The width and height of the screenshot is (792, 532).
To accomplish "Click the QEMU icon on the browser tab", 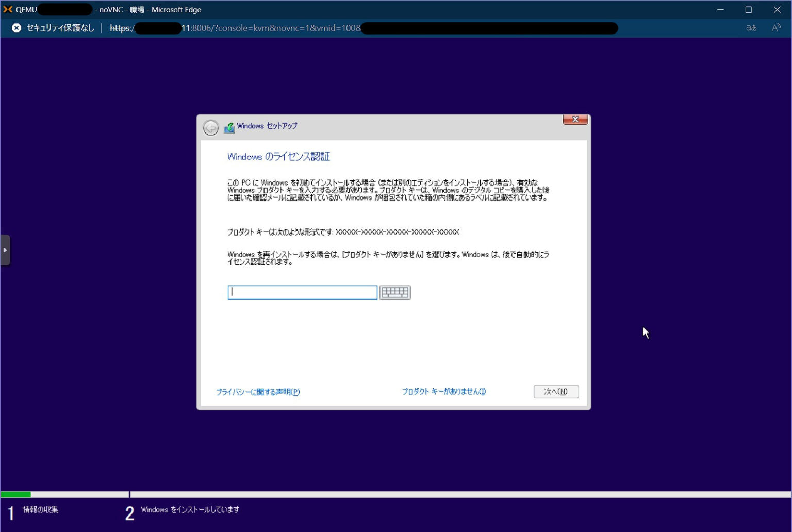I will coord(8,9).
